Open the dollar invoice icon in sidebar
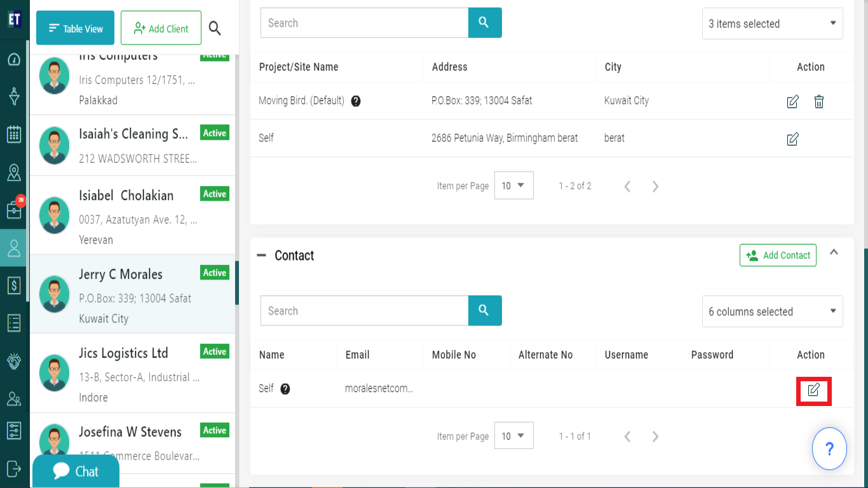This screenshot has height=488, width=868. point(14,285)
